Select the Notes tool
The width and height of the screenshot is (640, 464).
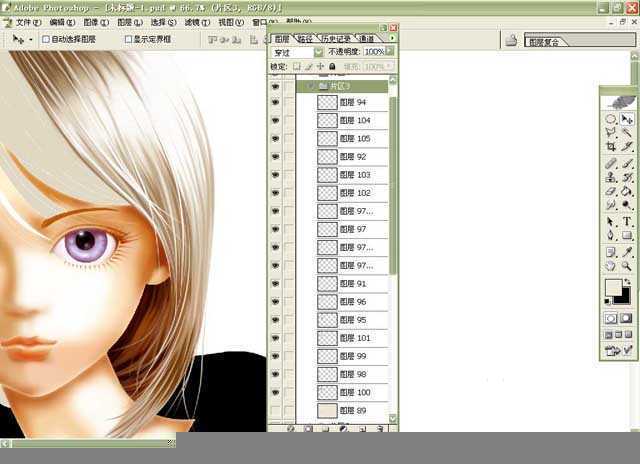(611, 253)
